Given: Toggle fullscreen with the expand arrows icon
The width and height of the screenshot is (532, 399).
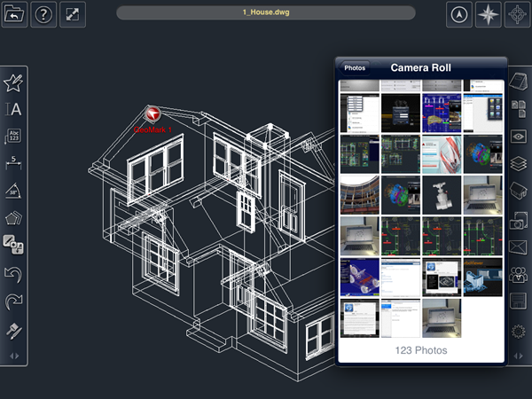Looking at the screenshot, I should click(x=73, y=14).
